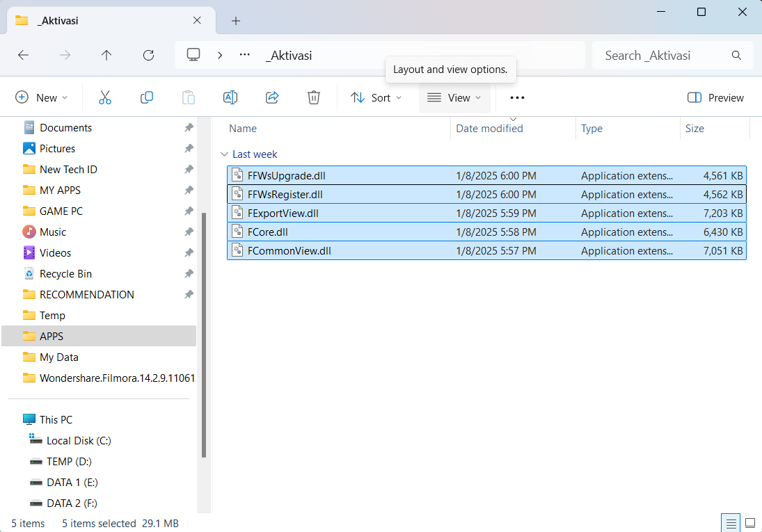Select the FCore.dll file
This screenshot has height=532, width=762.
point(268,232)
